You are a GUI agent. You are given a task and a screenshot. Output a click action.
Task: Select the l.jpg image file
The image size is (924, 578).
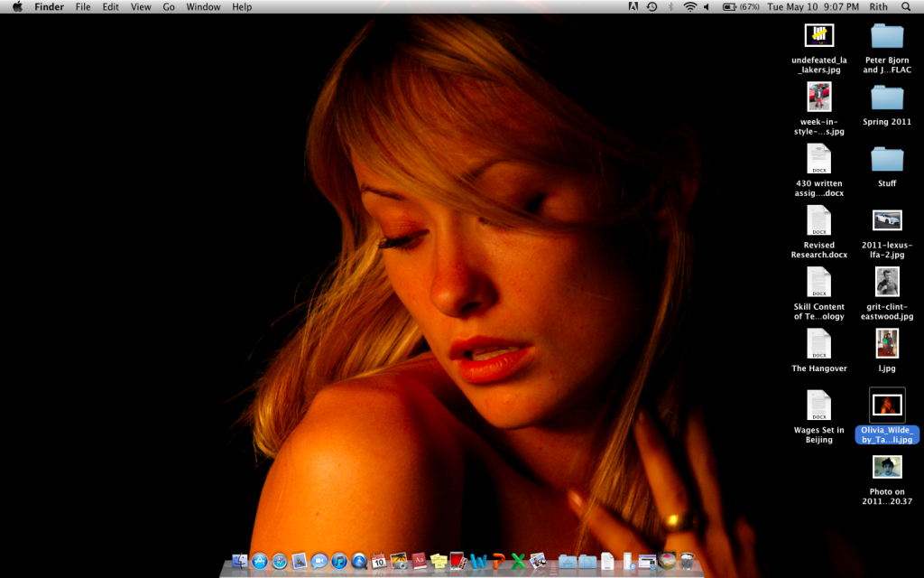887,351
